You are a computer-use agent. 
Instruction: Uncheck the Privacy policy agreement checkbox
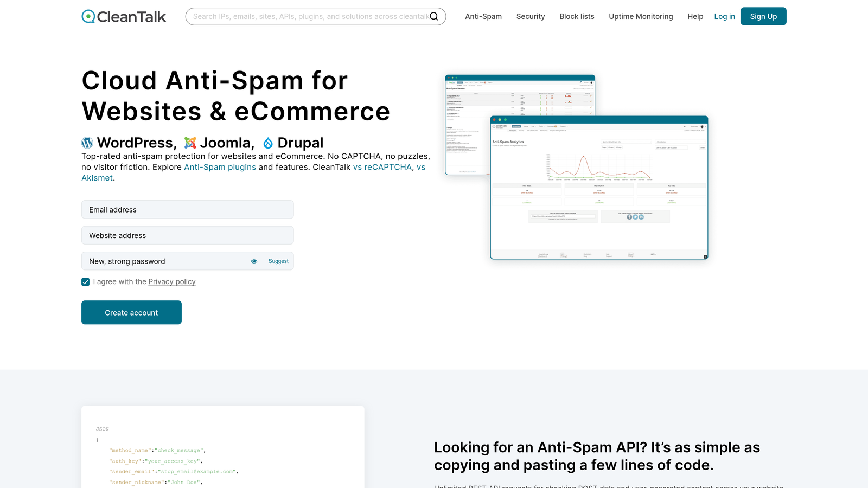[x=86, y=282]
